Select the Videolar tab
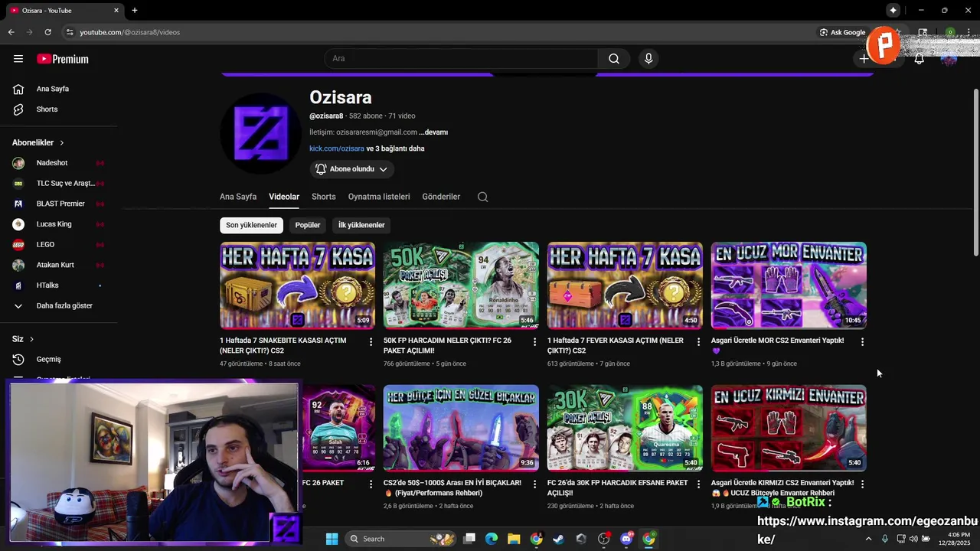The width and height of the screenshot is (980, 551). coord(284,197)
